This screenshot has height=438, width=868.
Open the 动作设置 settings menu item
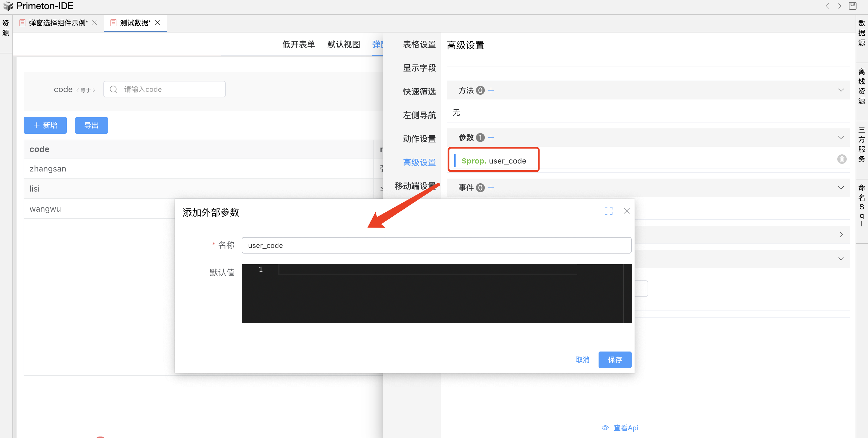(x=419, y=139)
